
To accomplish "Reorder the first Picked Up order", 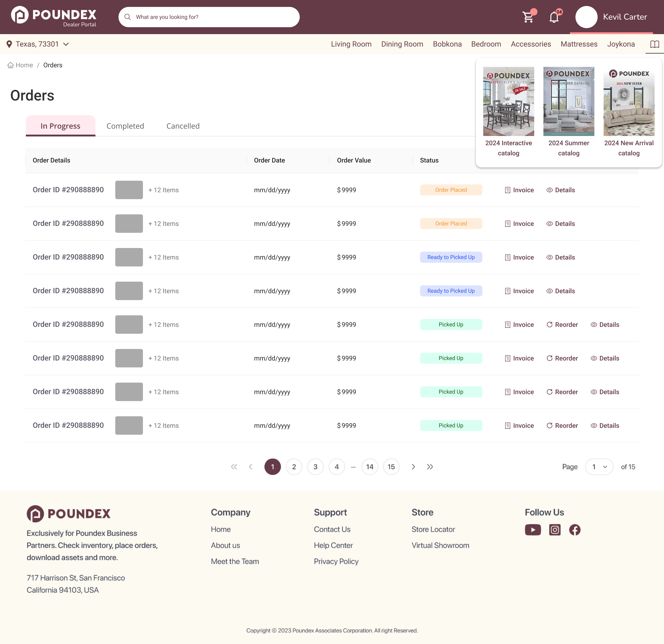I will tap(562, 325).
